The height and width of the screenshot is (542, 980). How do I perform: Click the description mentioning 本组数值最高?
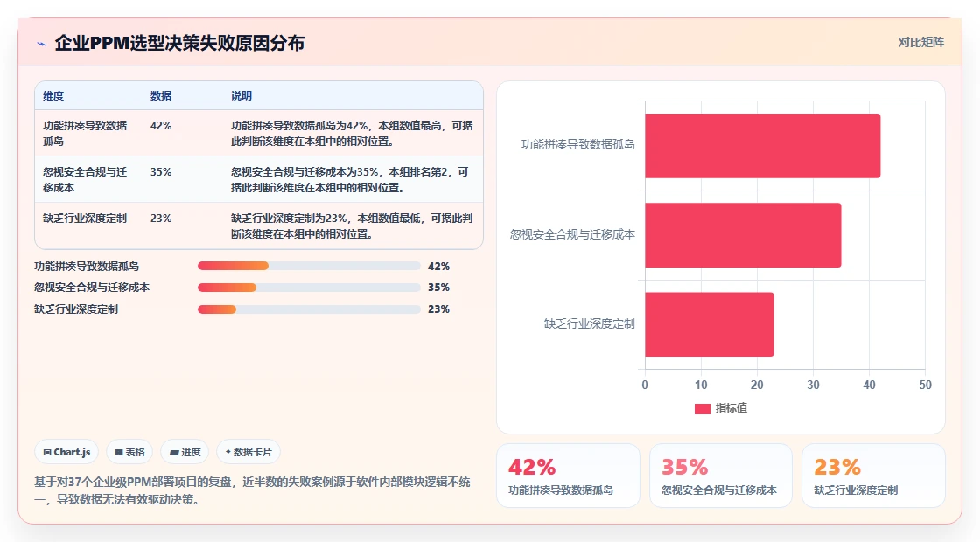coord(352,133)
